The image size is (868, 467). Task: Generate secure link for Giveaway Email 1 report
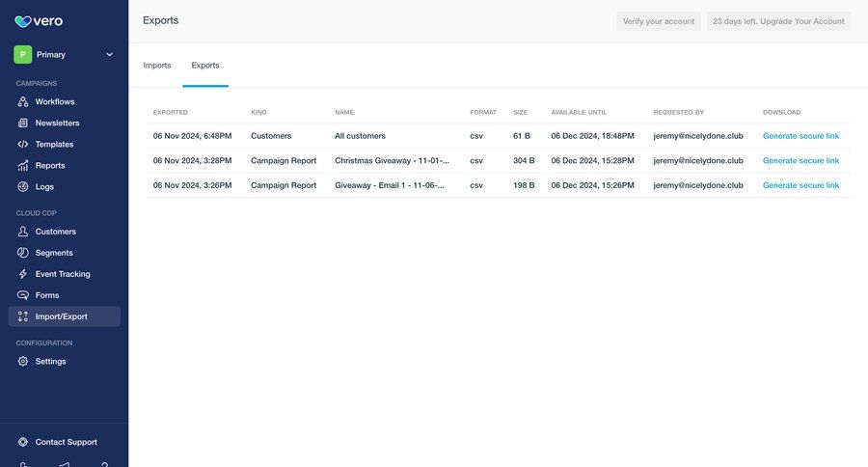pyautogui.click(x=801, y=185)
